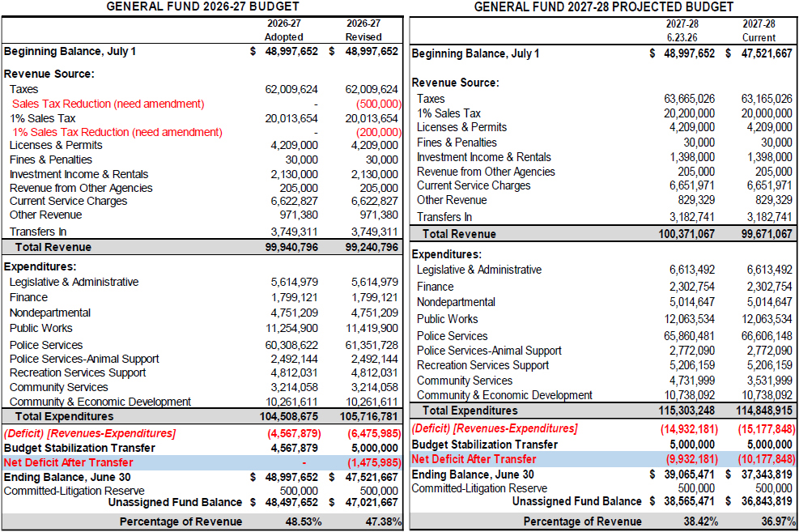Image resolution: width=799 pixels, height=532 pixels.
Task: Click the Public Works label in 2026-27 budget
Action: pos(40,328)
